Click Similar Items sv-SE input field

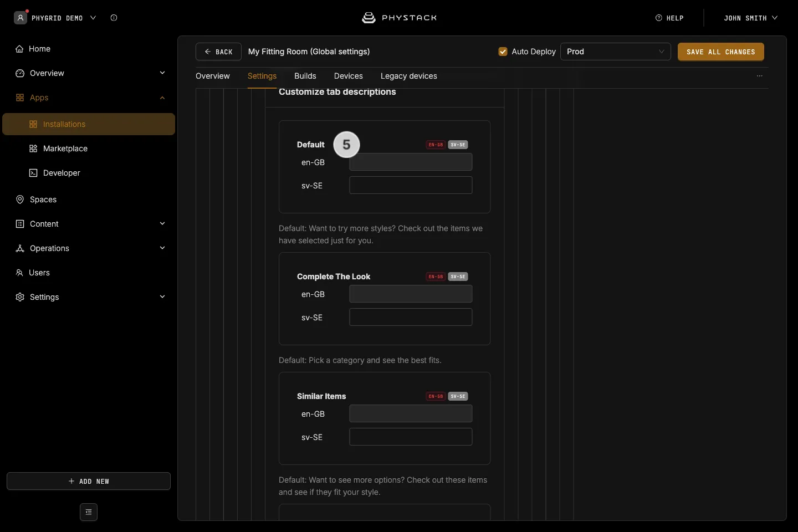point(411,437)
